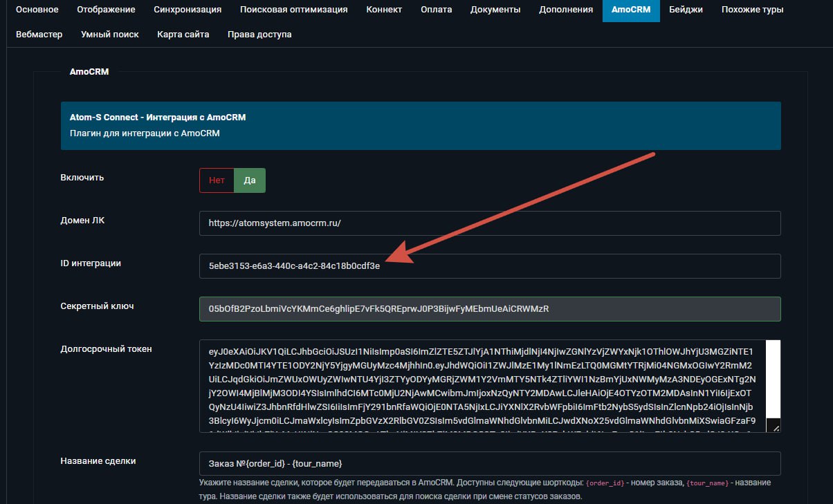Open the Дополнения tab
Viewport: 833px width, 504px height.
click(x=566, y=10)
